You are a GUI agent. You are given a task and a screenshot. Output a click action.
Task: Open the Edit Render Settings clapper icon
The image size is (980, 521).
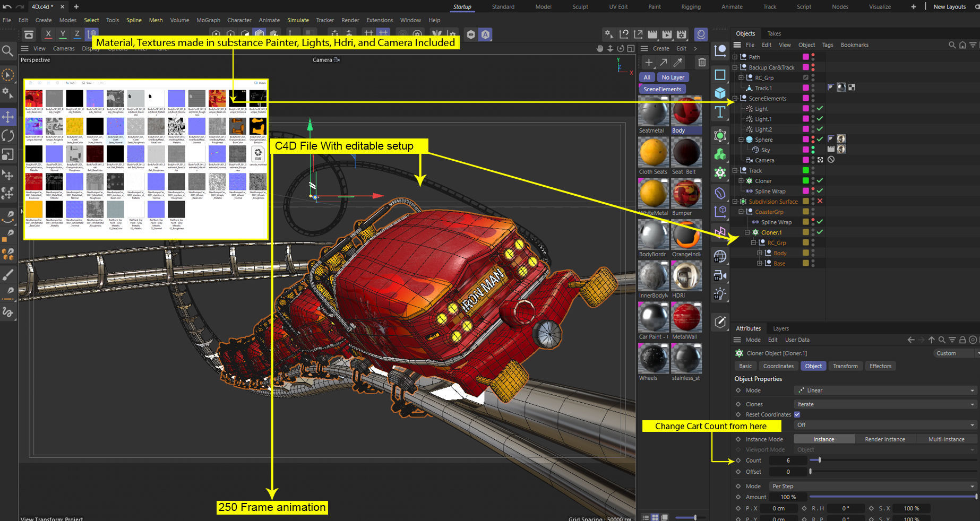(x=682, y=34)
